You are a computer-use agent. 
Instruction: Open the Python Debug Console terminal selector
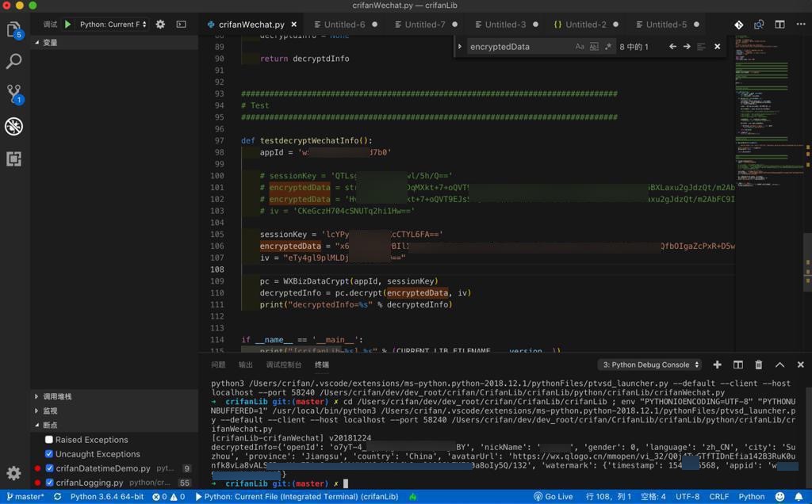650,365
